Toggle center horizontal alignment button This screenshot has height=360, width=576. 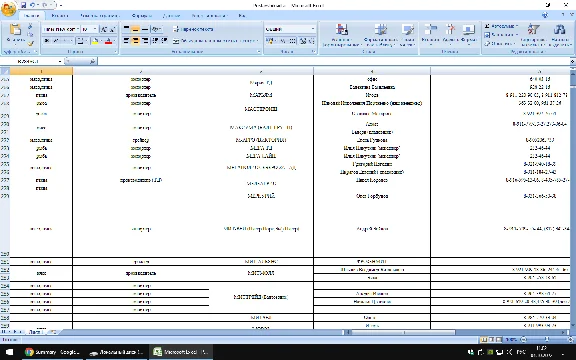point(136,40)
